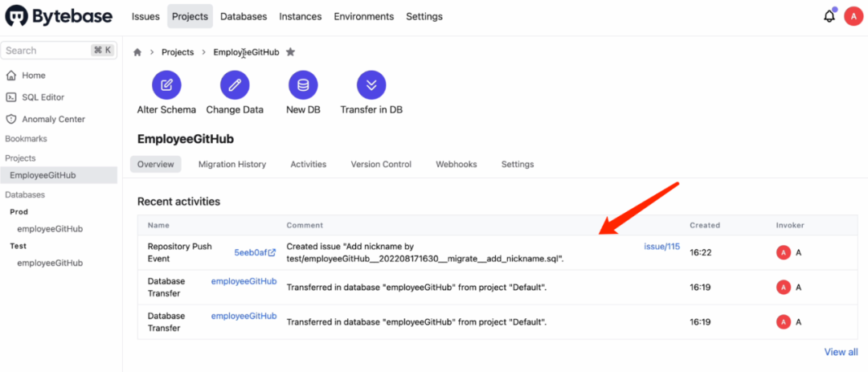Open notifications bell icon
The width and height of the screenshot is (868, 372).
[829, 16]
